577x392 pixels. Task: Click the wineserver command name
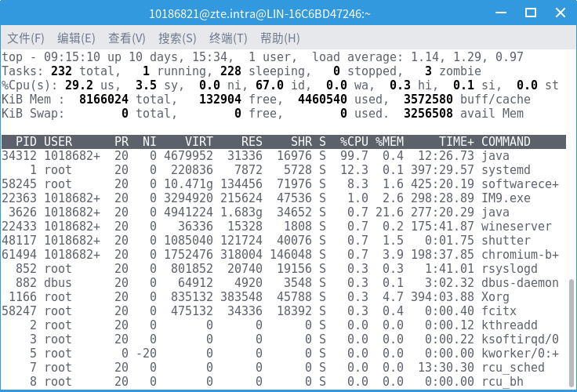click(517, 227)
